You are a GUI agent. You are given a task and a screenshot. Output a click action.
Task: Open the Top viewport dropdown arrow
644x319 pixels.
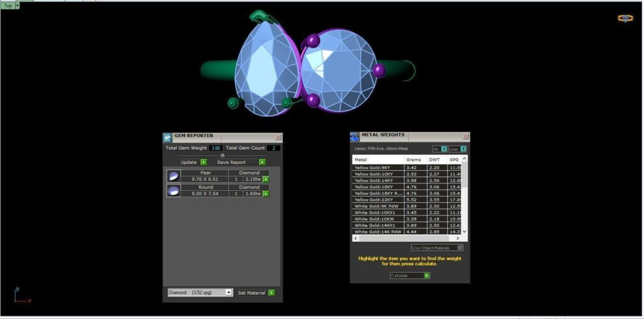coord(17,6)
